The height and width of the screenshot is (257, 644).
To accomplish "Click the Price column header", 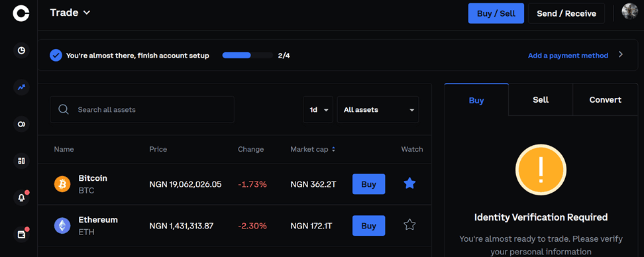I will coord(158,150).
